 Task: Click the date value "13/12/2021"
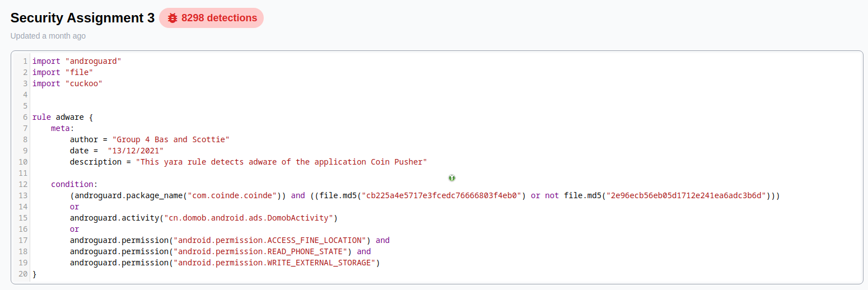pos(136,151)
